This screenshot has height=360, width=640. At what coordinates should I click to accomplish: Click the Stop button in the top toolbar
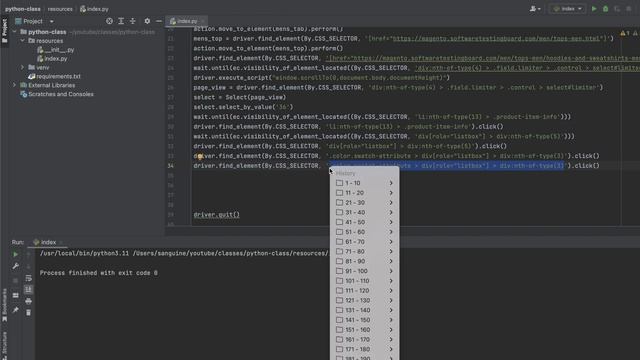pos(629,9)
